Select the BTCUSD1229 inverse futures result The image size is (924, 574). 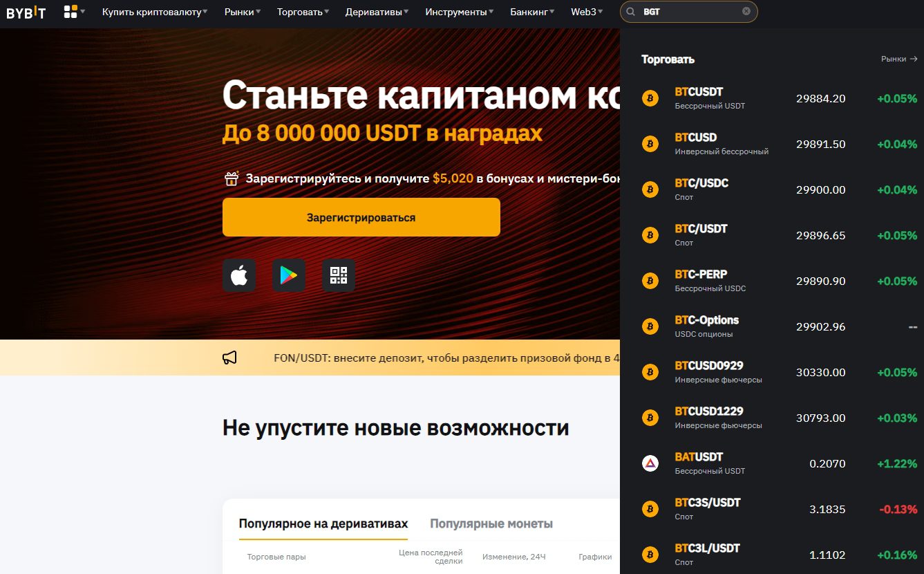pos(772,418)
